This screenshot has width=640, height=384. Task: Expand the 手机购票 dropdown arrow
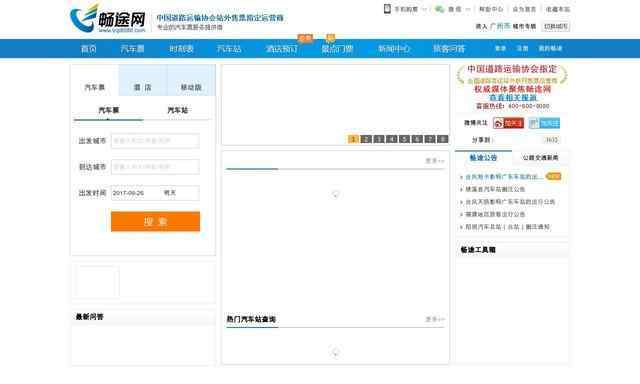click(424, 9)
